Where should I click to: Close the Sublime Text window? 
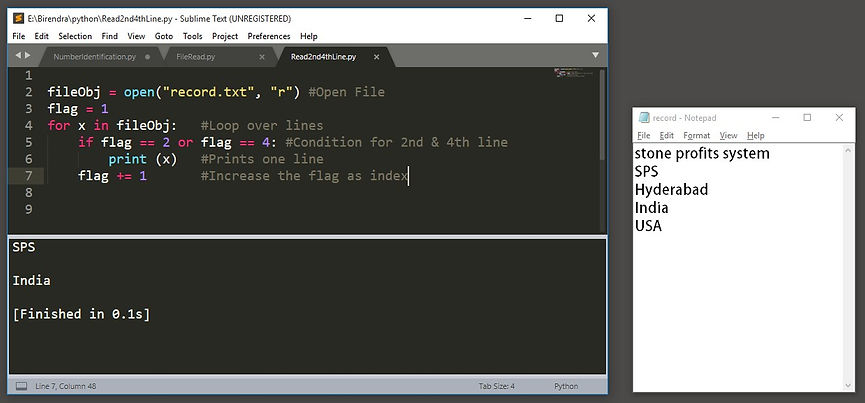click(591, 18)
